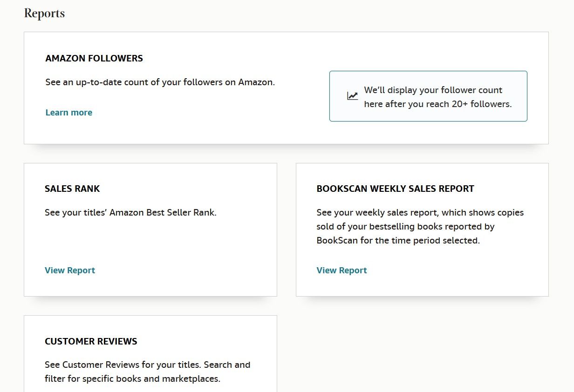Select the AMAZON FOLLOWERS heading

pos(94,58)
